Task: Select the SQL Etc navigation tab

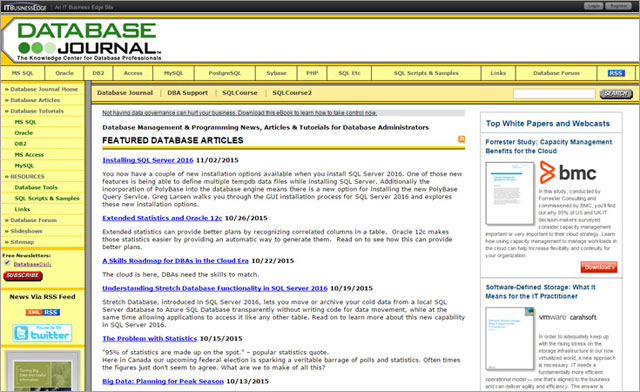Action: point(349,73)
